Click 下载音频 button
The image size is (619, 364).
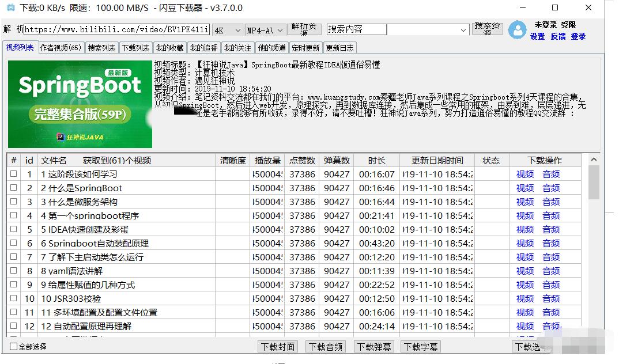[x=325, y=346]
